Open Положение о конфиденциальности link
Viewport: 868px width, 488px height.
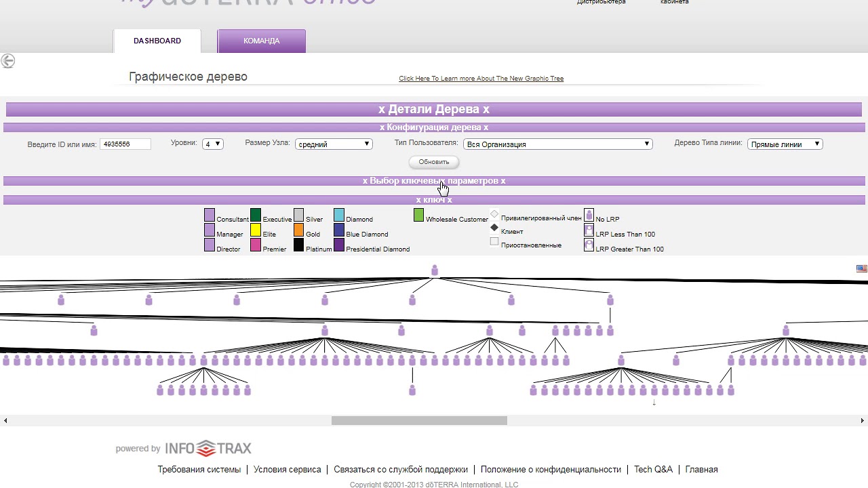[x=551, y=469]
